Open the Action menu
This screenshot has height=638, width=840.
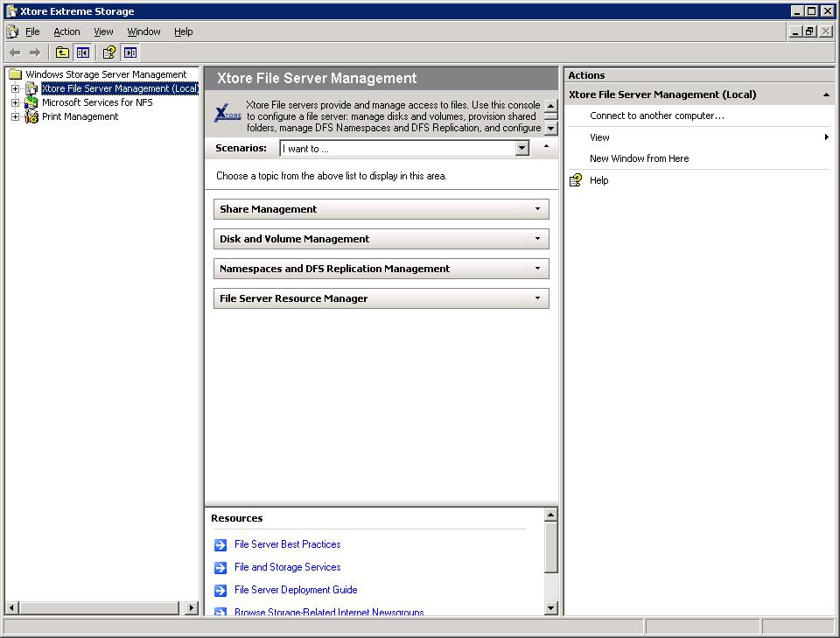click(x=66, y=32)
